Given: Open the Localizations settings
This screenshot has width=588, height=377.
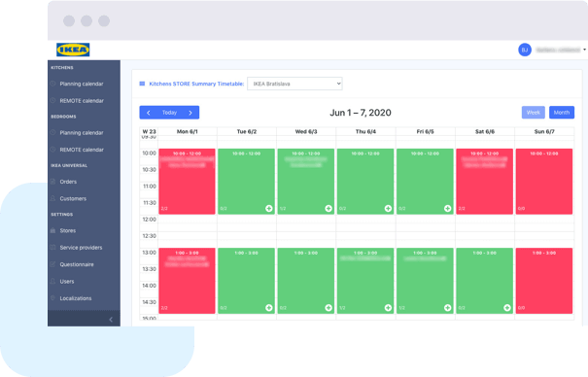Looking at the screenshot, I should pyautogui.click(x=76, y=298).
